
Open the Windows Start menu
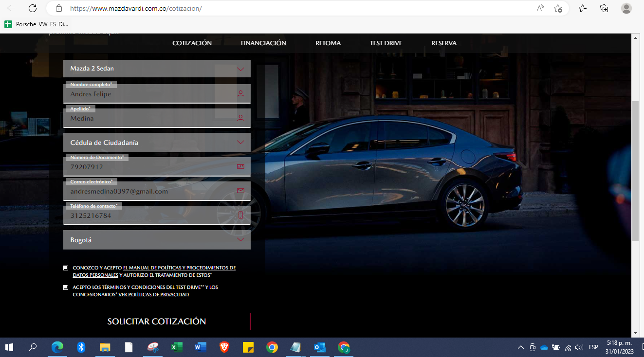click(x=9, y=347)
